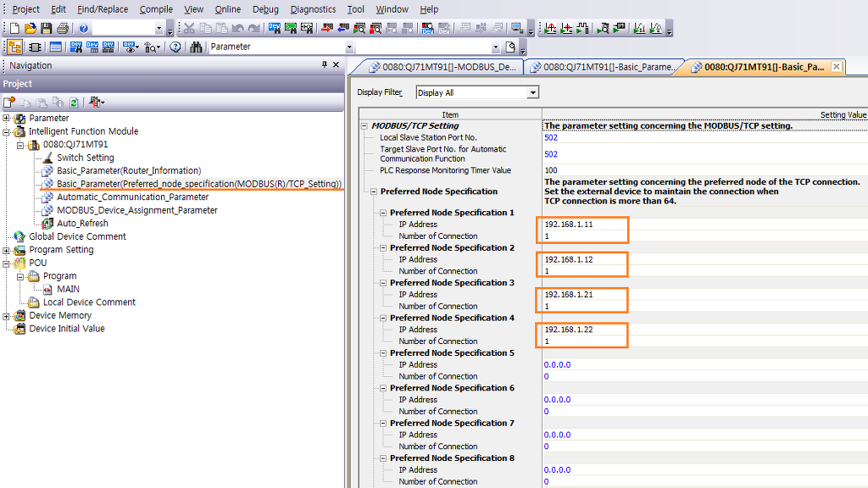Viewport: 868px width, 488px height.
Task: Click the New project toolbar icon
Action: [15, 28]
